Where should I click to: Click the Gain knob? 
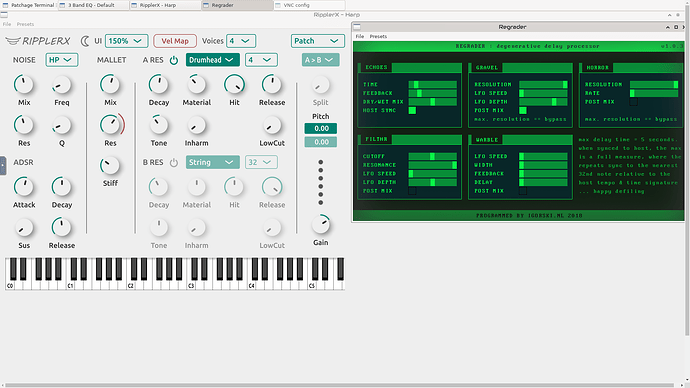pos(321,225)
